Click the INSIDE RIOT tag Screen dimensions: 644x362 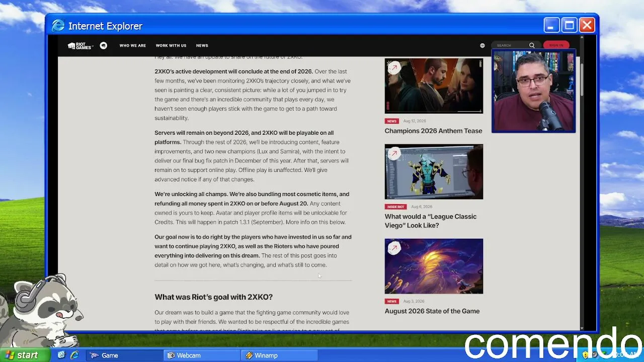tap(395, 207)
